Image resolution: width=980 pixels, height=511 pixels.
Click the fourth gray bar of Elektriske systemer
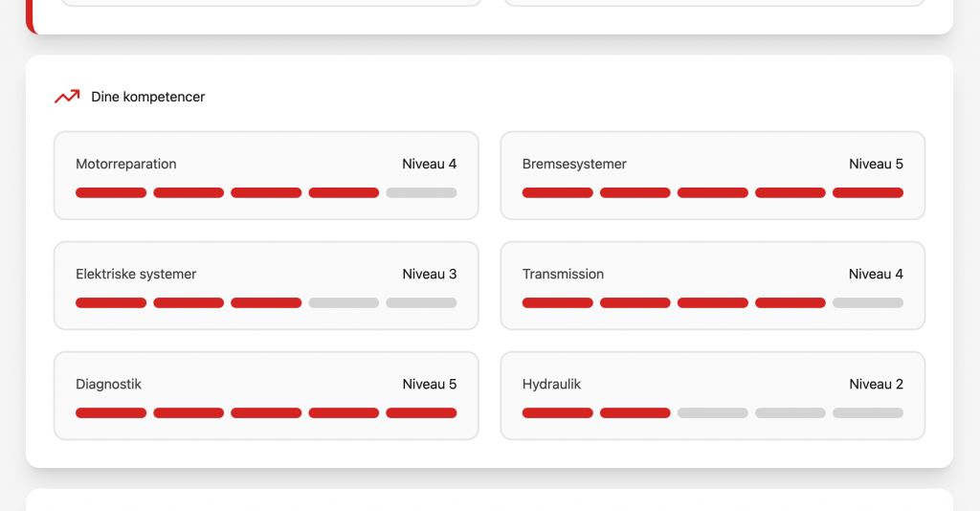pyautogui.click(x=344, y=302)
